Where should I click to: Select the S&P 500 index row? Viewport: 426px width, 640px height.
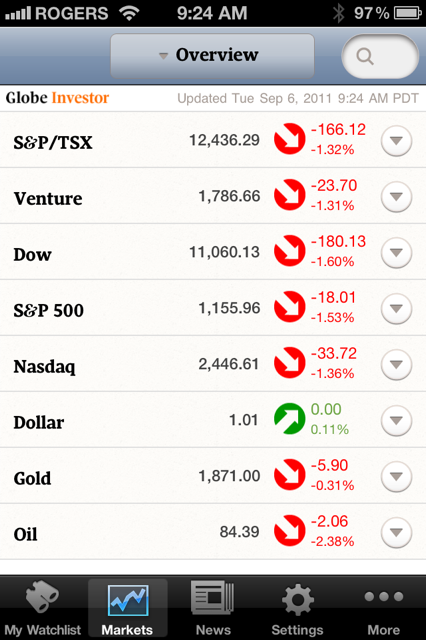[213, 308]
